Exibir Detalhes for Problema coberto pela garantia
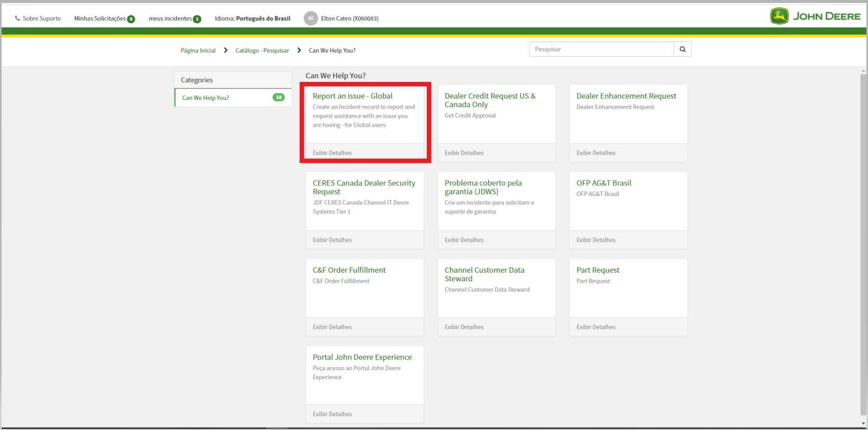Image resolution: width=868 pixels, height=430 pixels. (464, 240)
